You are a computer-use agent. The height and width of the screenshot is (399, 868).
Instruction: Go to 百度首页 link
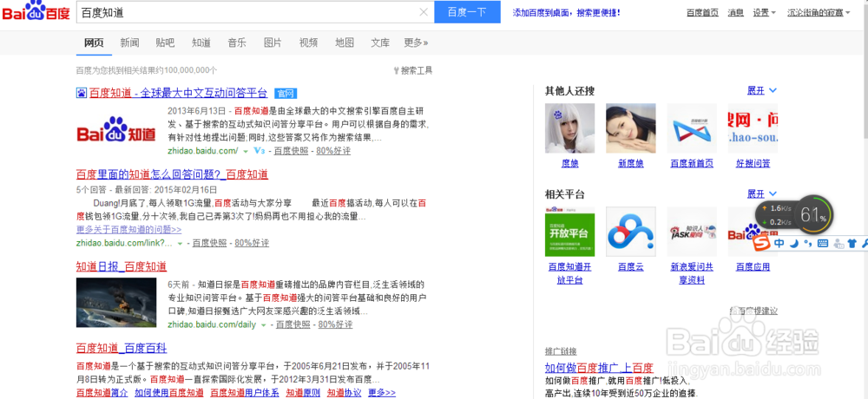[702, 12]
